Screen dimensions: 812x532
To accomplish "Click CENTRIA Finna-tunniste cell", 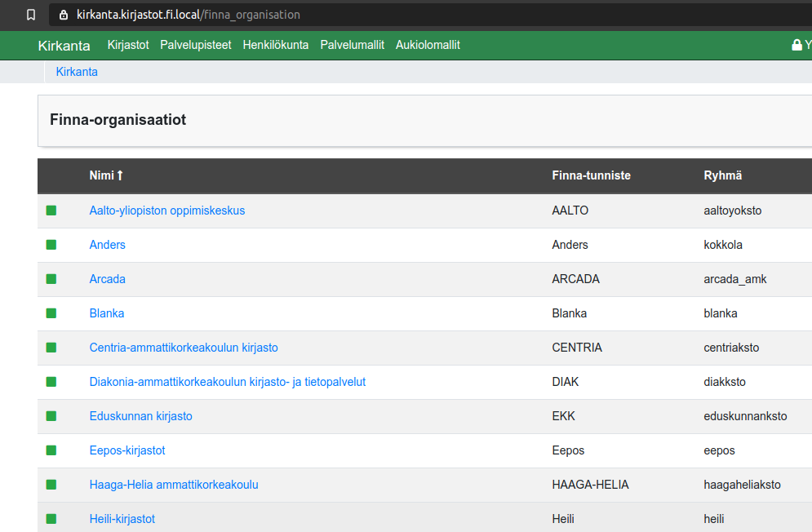I will pyautogui.click(x=577, y=347).
